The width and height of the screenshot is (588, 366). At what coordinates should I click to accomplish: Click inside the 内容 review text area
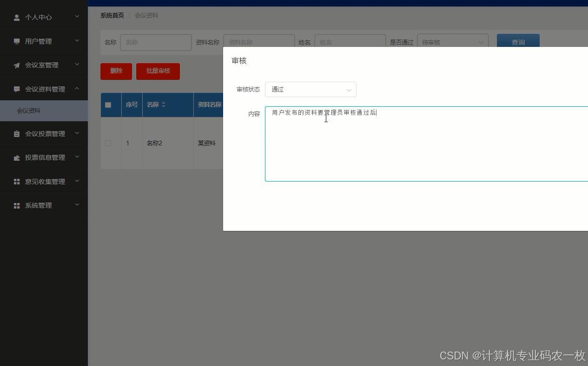[x=426, y=144]
